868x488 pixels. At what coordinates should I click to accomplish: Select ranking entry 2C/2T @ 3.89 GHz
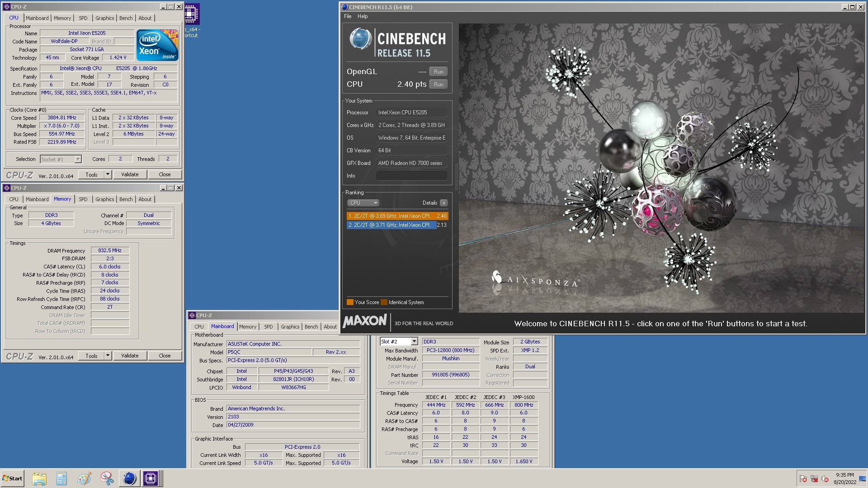point(397,216)
